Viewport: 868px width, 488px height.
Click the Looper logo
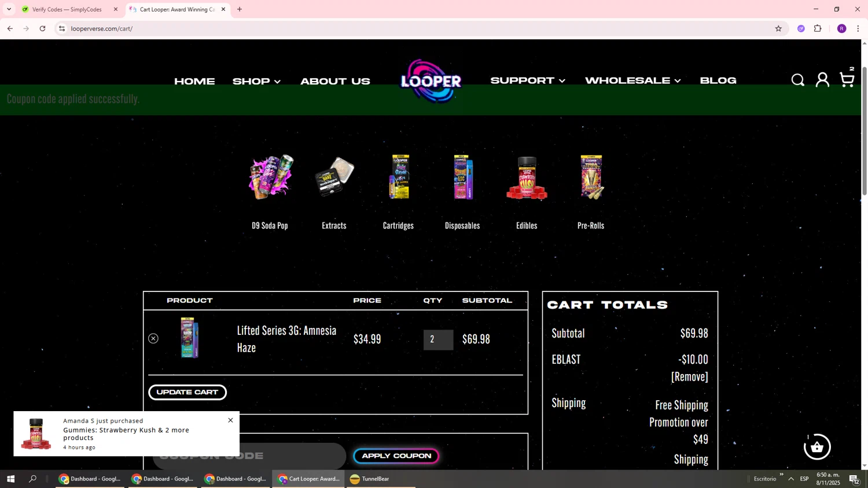[x=431, y=81]
